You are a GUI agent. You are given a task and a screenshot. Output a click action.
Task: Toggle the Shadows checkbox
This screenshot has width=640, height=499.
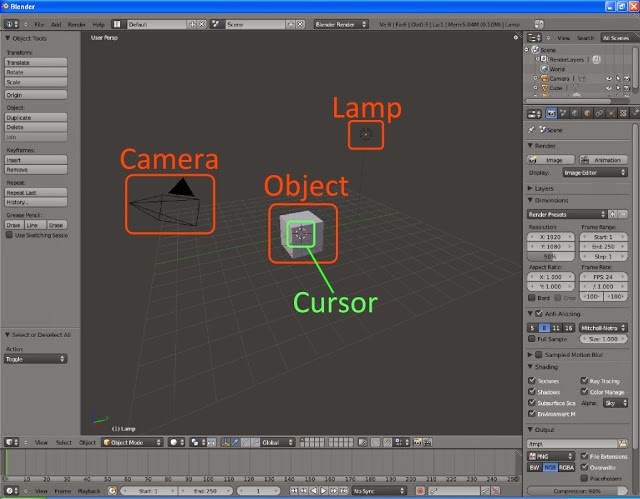click(531, 391)
